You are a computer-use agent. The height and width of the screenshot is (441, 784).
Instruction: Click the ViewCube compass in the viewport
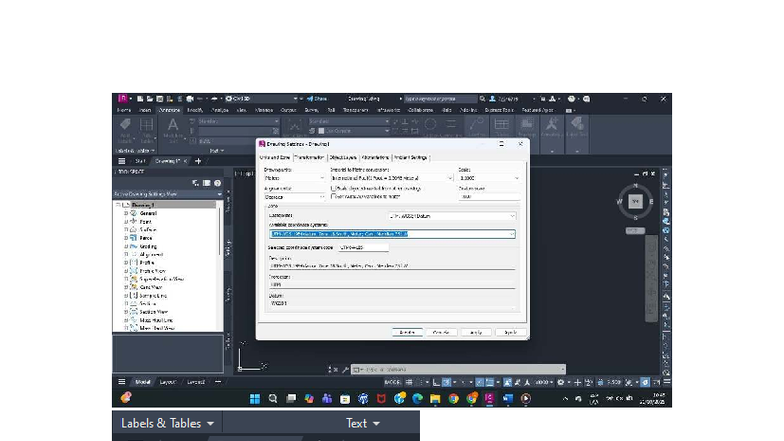[x=634, y=201]
